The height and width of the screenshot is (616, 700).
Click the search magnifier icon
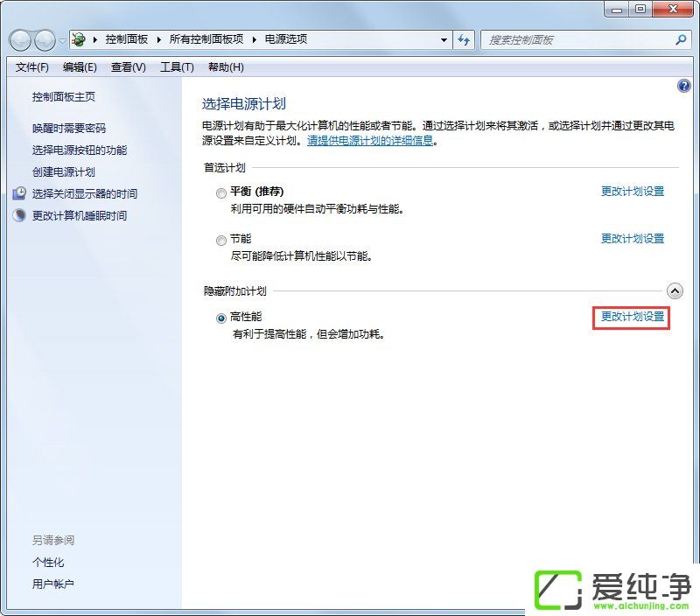680,39
